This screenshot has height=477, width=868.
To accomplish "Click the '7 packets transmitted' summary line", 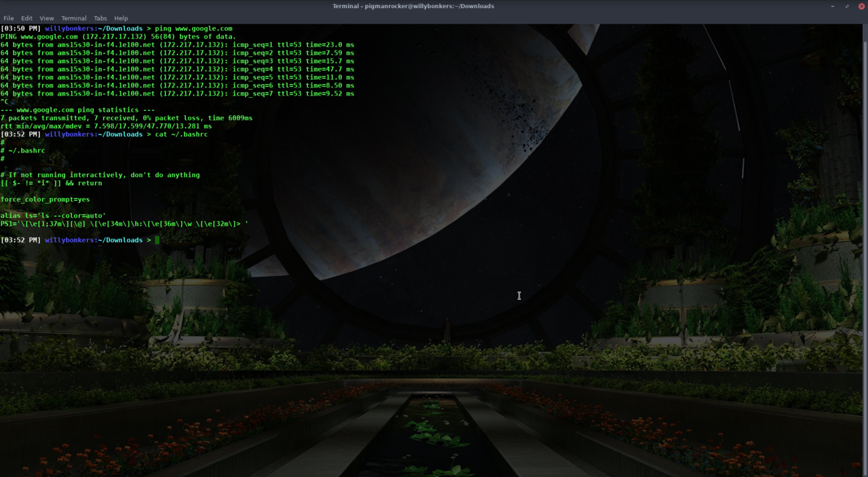I will tap(126, 118).
